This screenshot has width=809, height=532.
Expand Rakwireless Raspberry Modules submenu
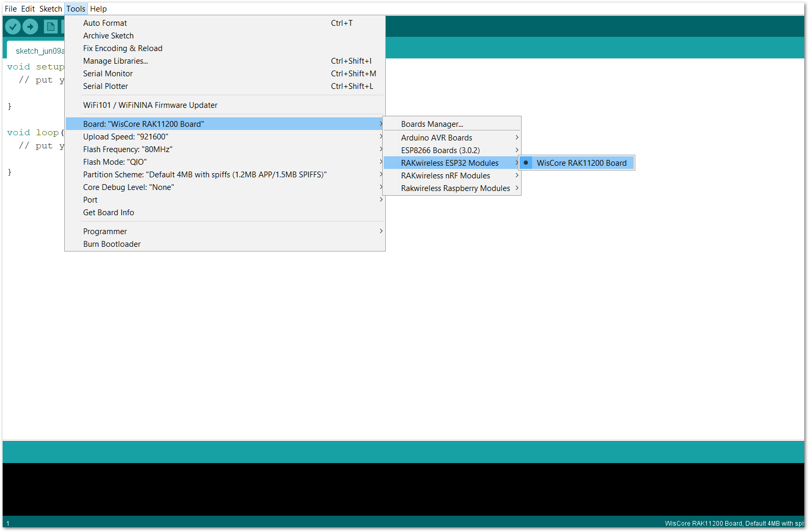(x=452, y=188)
